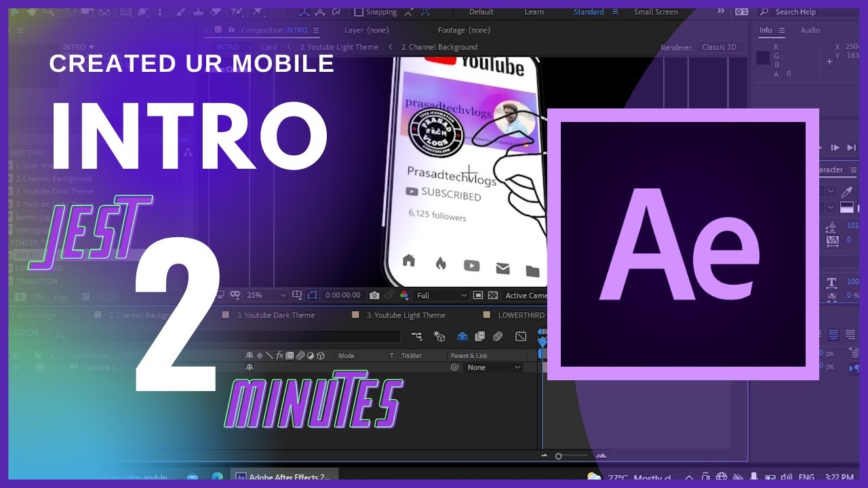Take a snapshot with the camera icon
Image resolution: width=868 pixels, height=488 pixels.
374,296
